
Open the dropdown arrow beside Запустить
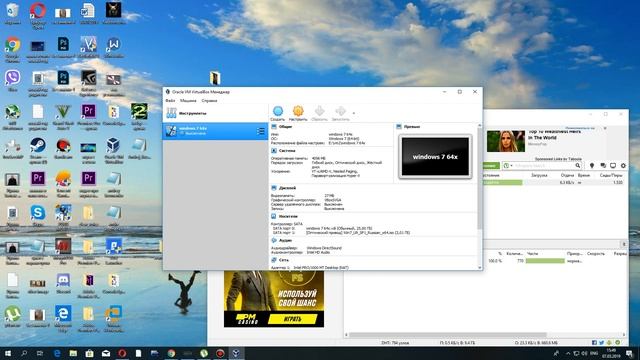354,113
